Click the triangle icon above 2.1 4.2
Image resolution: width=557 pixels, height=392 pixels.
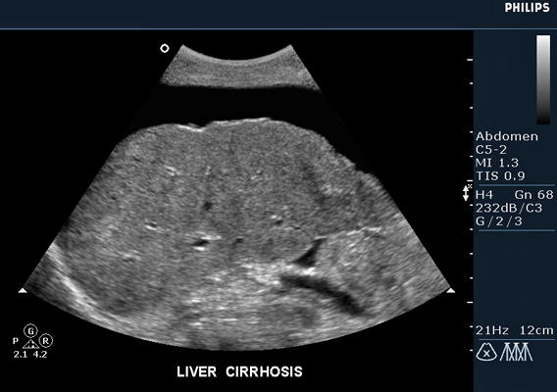point(31,343)
